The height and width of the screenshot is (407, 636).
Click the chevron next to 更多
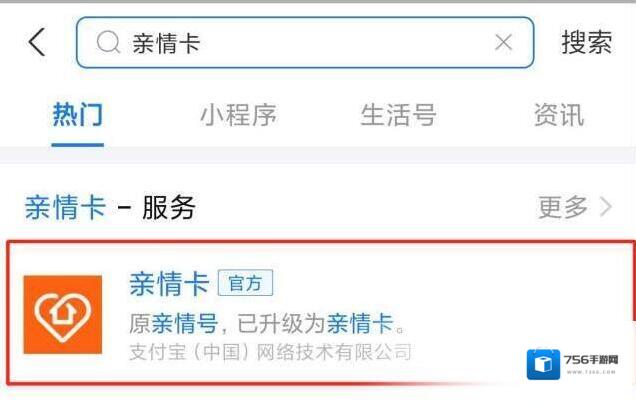pos(606,207)
